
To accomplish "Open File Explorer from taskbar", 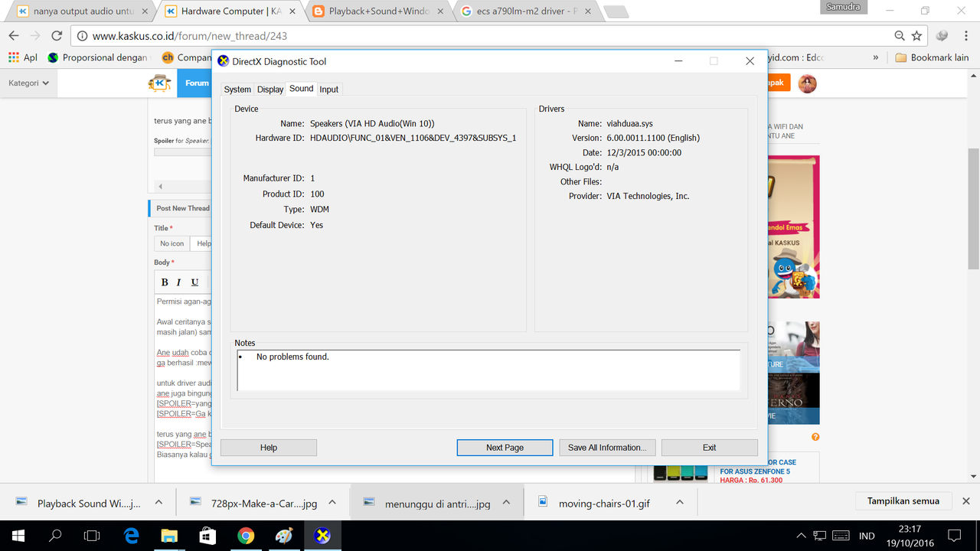I will coord(169,536).
